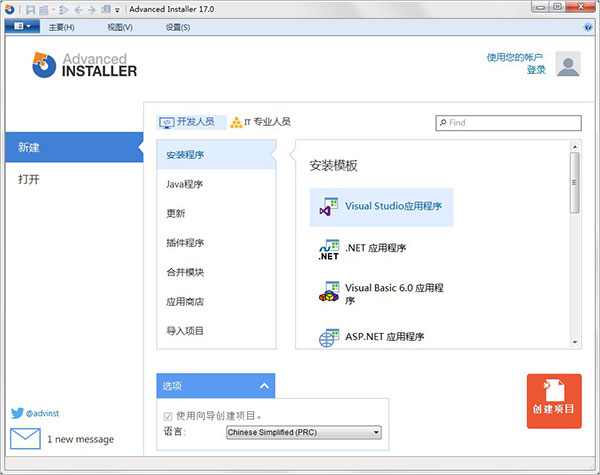This screenshot has width=600, height=475.
Task: Click inside the Find search field
Action: pyautogui.click(x=512, y=123)
